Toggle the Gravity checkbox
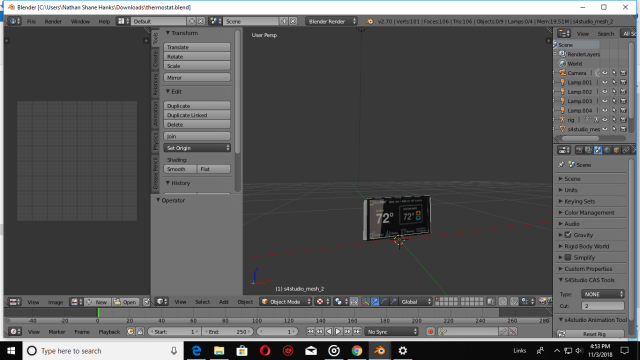Image resolution: width=640 pixels, height=360 pixels. 568,235
